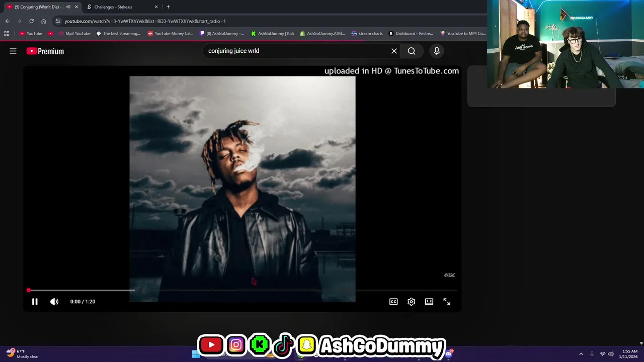The height and width of the screenshot is (362, 644).
Task: Clear the search query with the X
Action: 394,51
